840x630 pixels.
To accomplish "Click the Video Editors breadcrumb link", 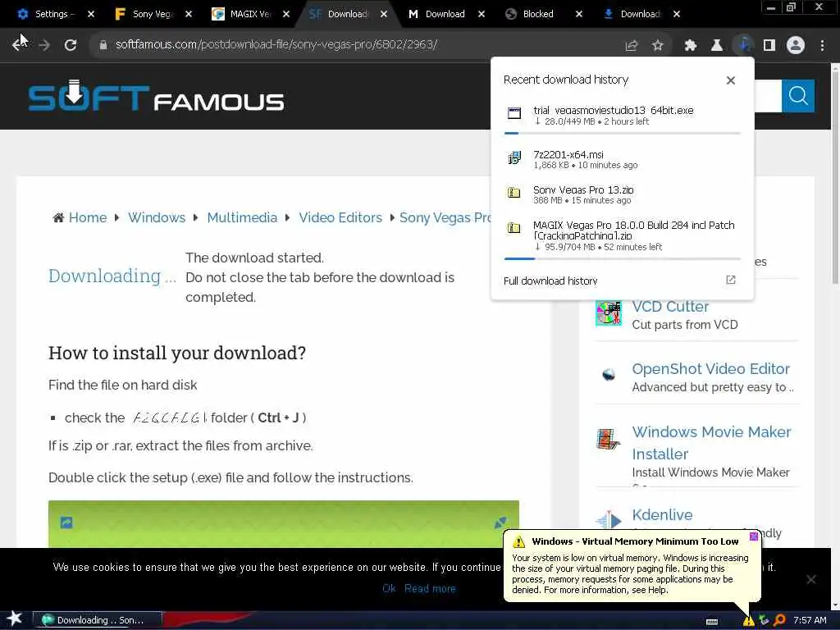I will pyautogui.click(x=340, y=217).
